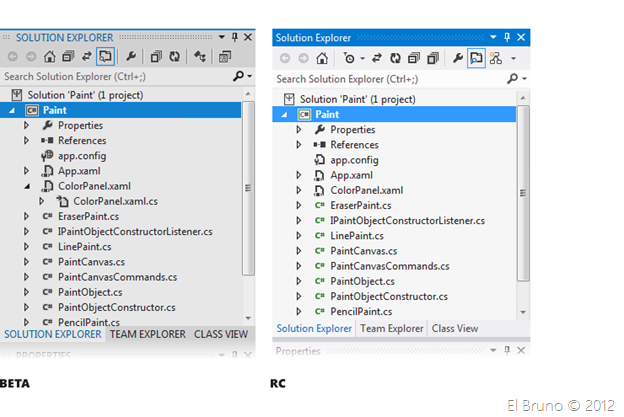Select PaintCanvas.cs in the RC file tree
Image resolution: width=624 pixels, height=417 pixels.
click(363, 250)
